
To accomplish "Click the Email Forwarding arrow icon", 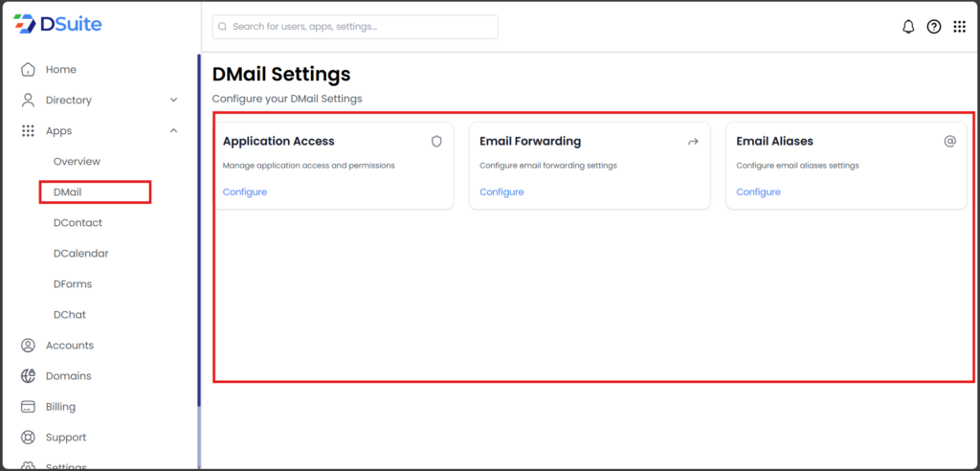I will pyautogui.click(x=693, y=141).
